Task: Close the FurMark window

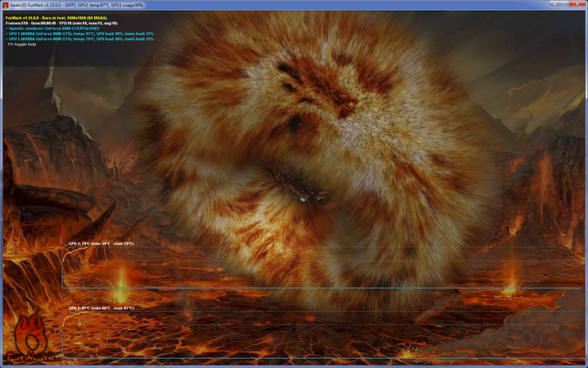Action: 579,4
